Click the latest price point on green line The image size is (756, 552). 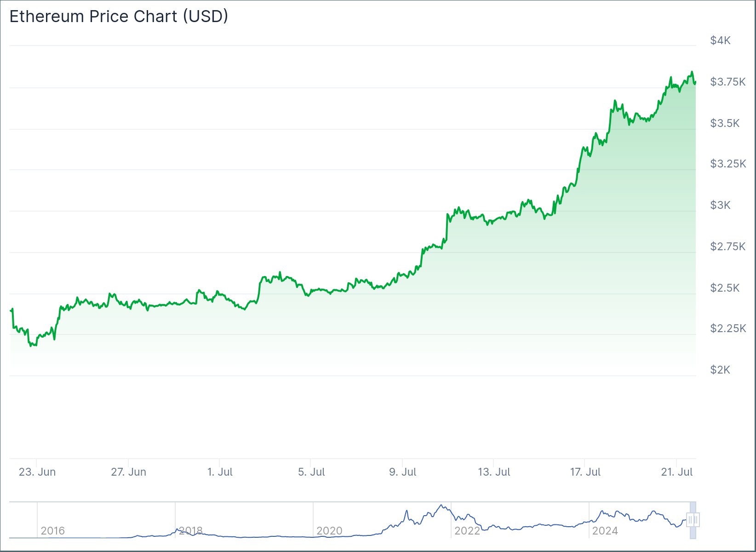(695, 83)
